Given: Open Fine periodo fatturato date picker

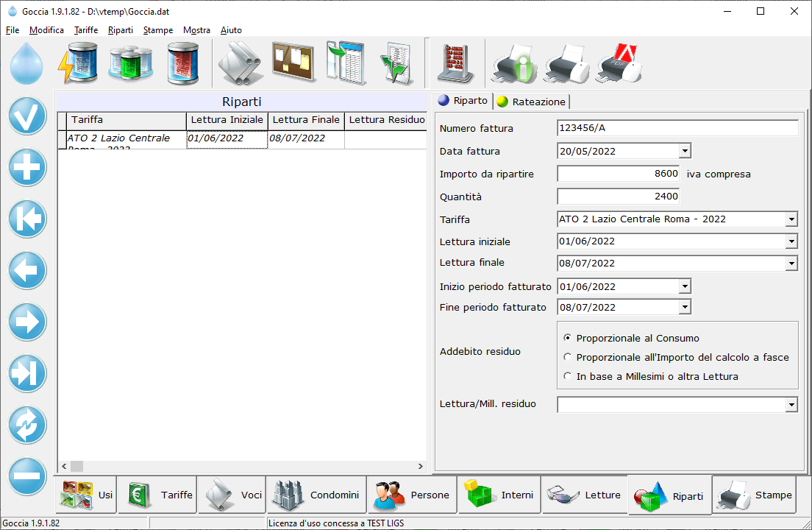Looking at the screenshot, I should [x=685, y=307].
